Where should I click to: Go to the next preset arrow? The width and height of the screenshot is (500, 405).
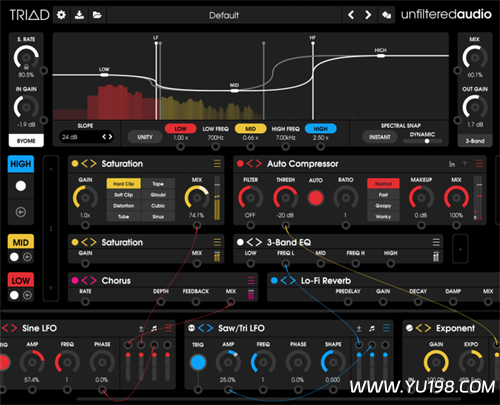pos(368,15)
